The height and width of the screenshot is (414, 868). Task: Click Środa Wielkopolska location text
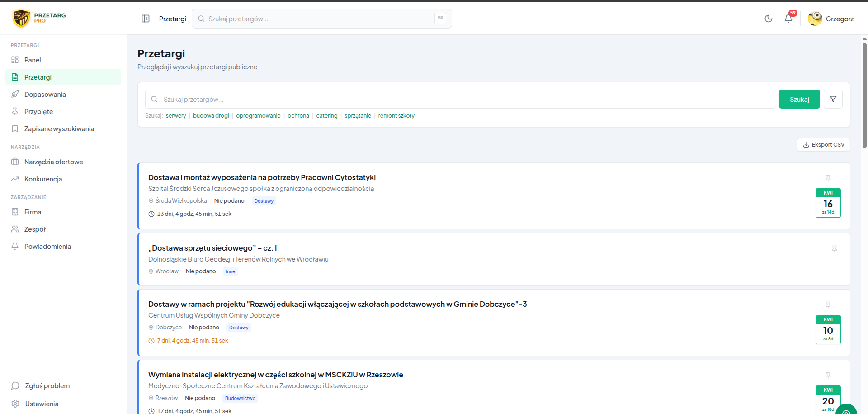click(181, 201)
